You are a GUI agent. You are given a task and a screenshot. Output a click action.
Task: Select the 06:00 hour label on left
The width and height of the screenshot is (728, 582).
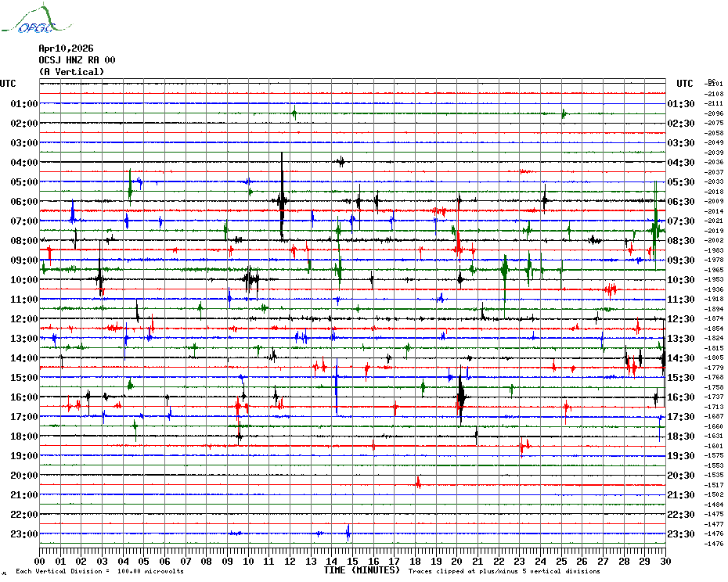[x=24, y=202]
